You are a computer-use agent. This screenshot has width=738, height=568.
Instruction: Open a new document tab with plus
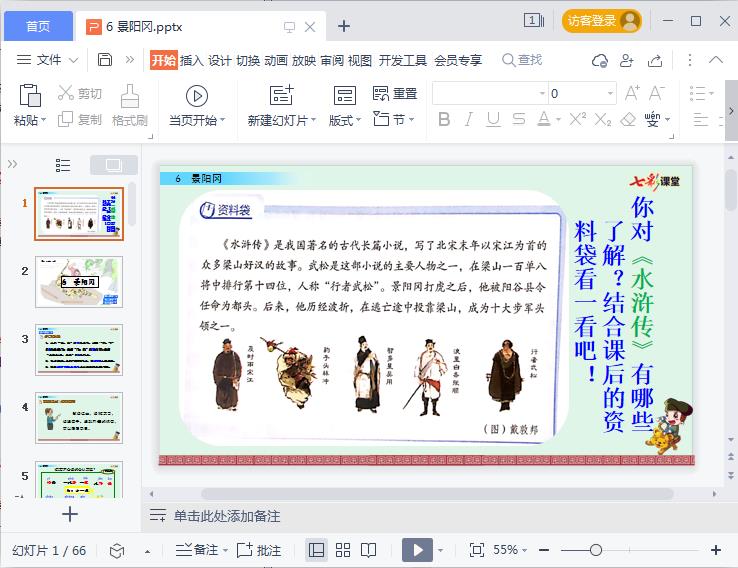tap(344, 26)
